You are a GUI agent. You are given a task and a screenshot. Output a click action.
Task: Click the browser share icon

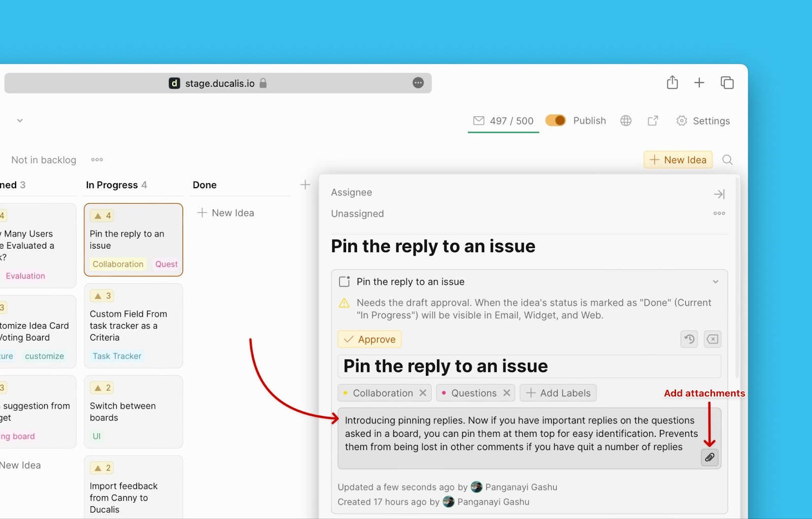[672, 83]
